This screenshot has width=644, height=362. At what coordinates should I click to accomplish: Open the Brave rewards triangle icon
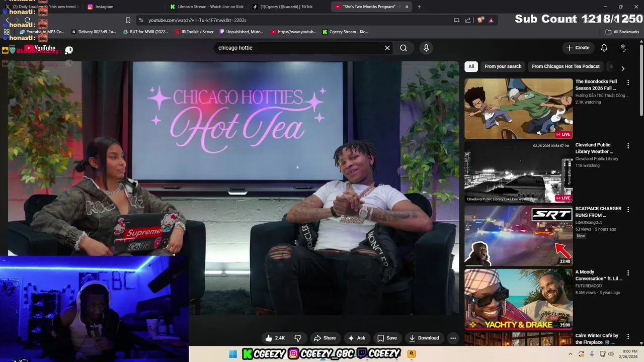click(491, 20)
